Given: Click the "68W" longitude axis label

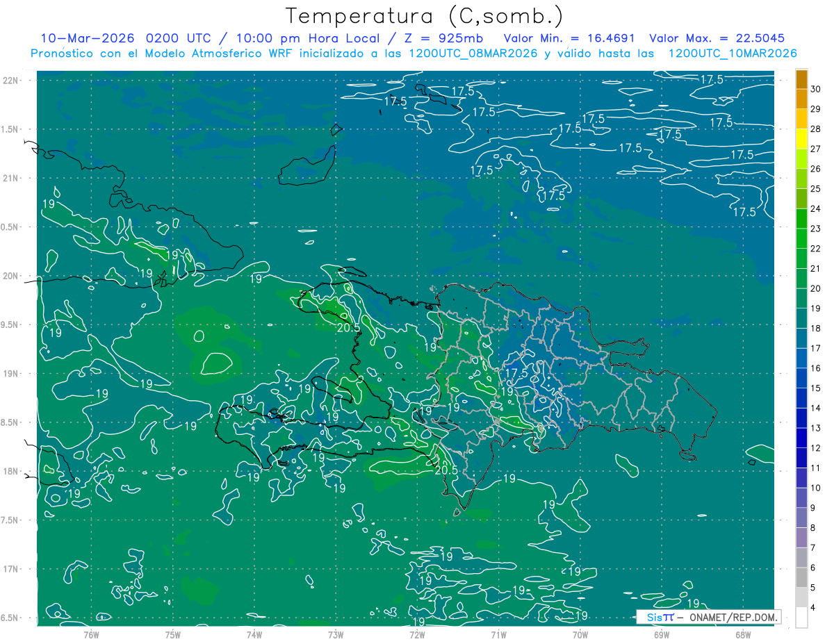Looking at the screenshot, I should pyautogui.click(x=743, y=634).
